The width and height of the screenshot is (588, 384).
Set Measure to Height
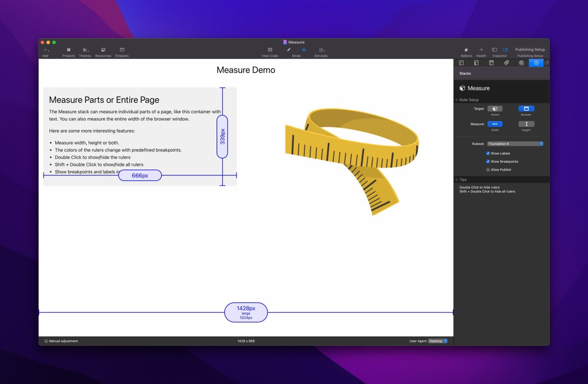click(x=526, y=124)
